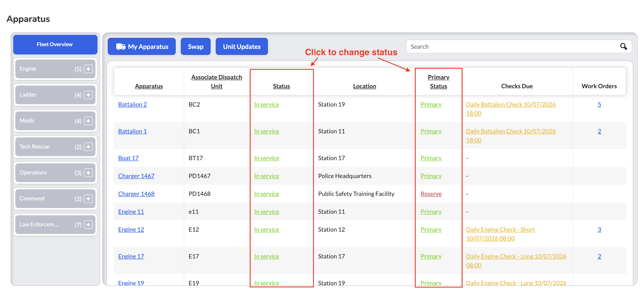Open the Boat 17 apparatus link
644x291 pixels.
[128, 158]
